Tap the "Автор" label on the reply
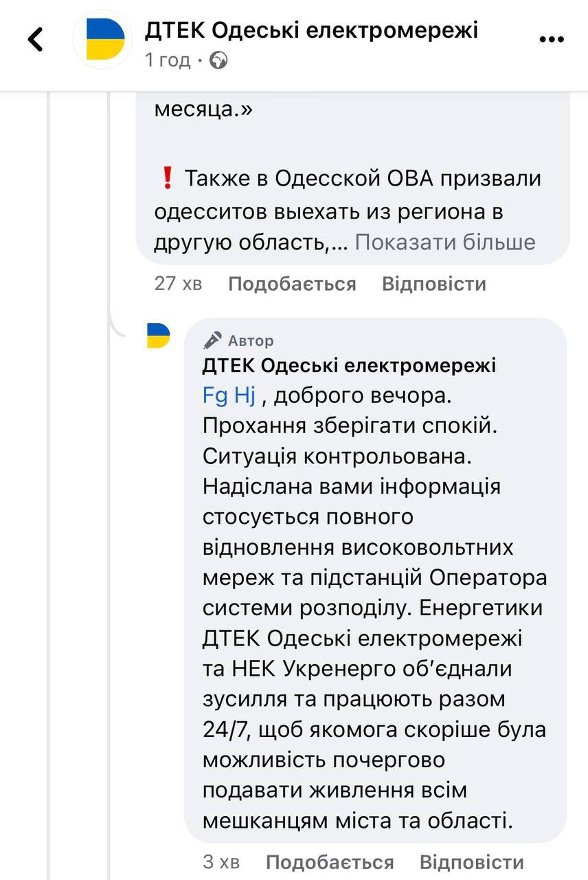This screenshot has width=588, height=880. point(251,340)
